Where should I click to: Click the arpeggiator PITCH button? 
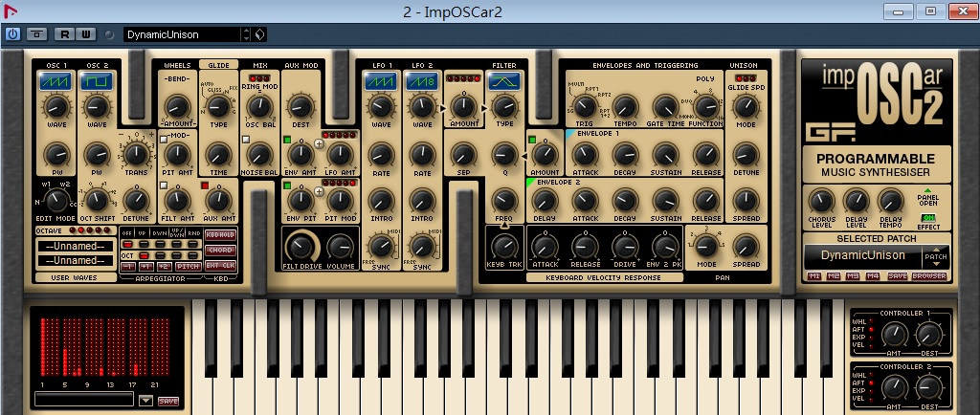(189, 267)
